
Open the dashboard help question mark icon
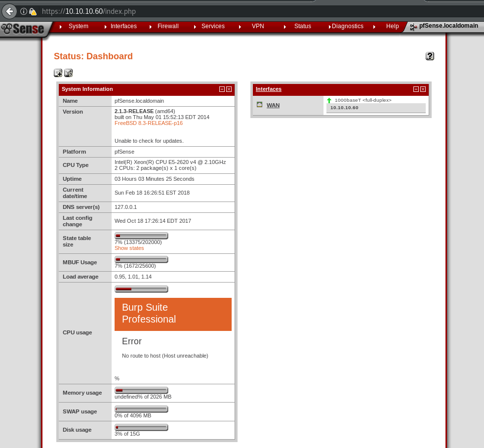coord(430,56)
